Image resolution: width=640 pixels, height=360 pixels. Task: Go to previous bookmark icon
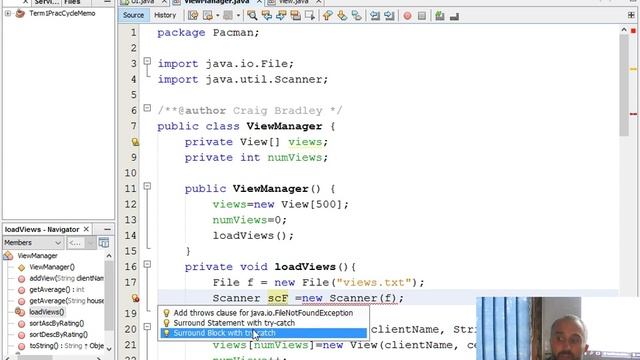coord(327,16)
